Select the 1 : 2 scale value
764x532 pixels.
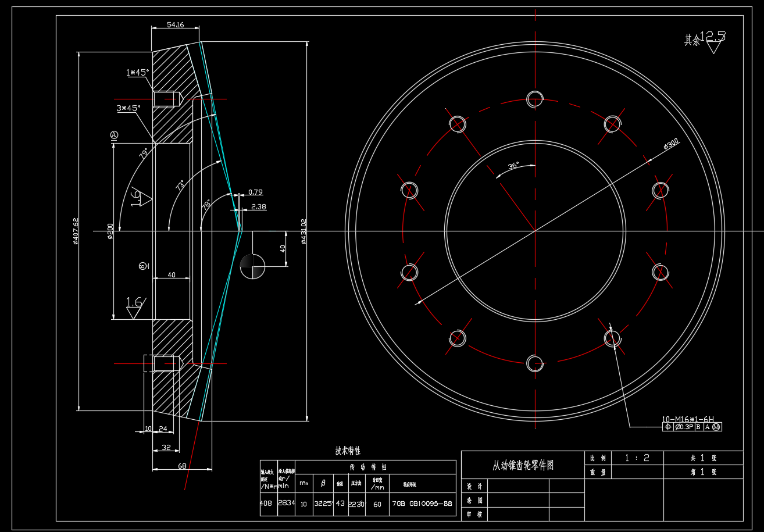point(637,458)
